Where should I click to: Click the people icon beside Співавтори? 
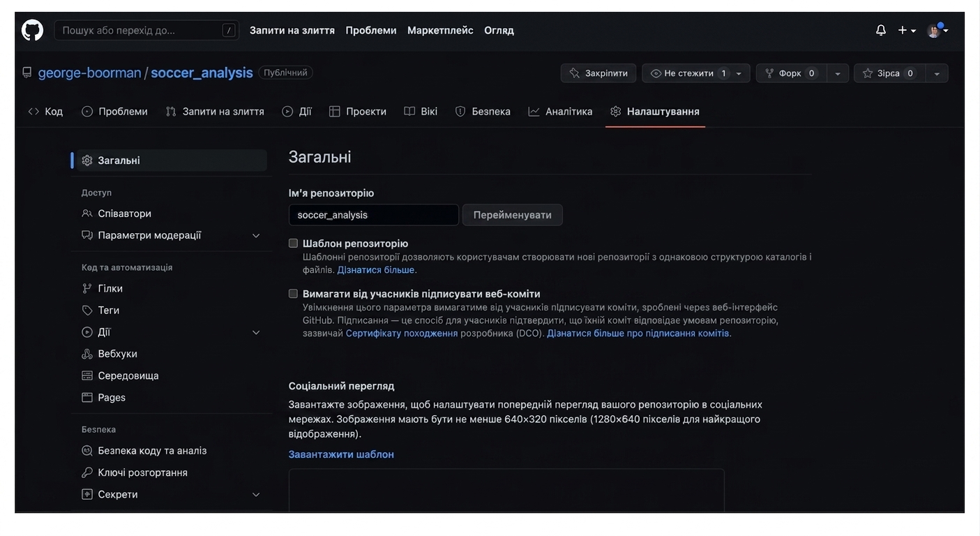click(x=87, y=214)
